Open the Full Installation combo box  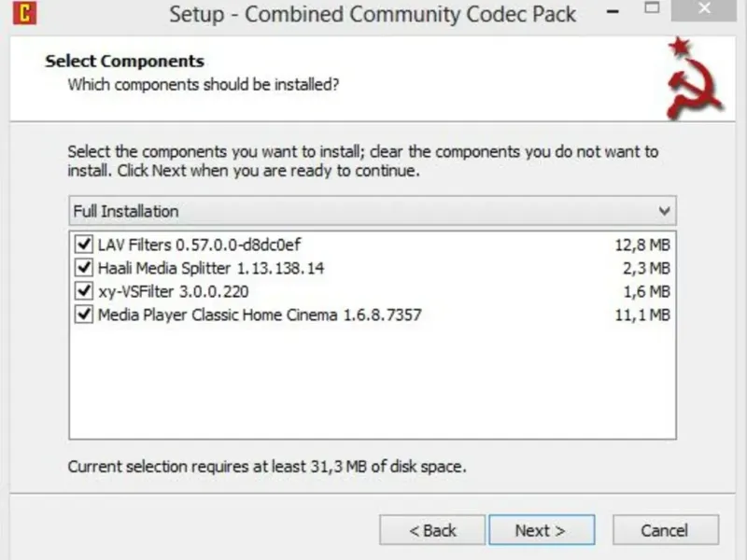coord(372,211)
